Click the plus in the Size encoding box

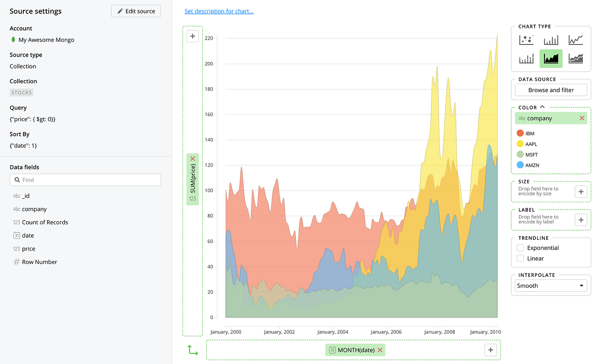coord(581,191)
